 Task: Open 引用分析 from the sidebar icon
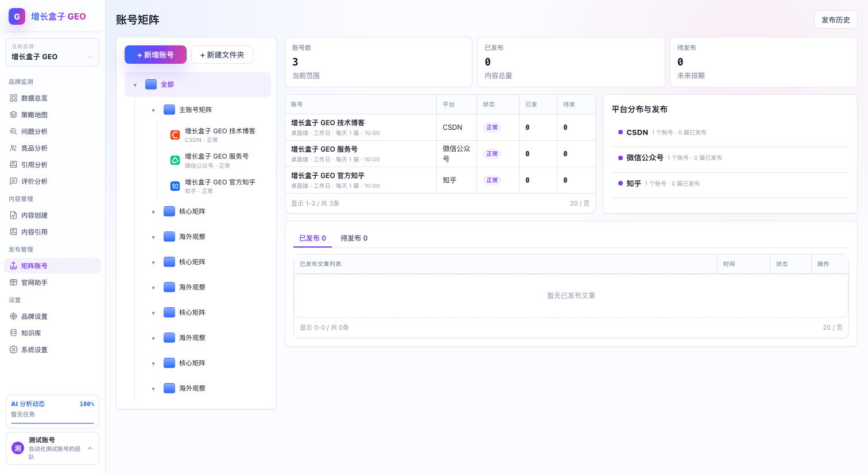(x=13, y=165)
